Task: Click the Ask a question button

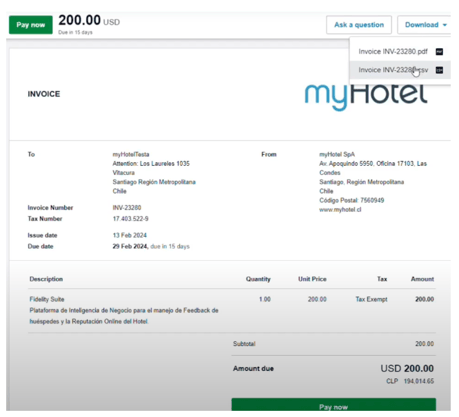Action: pyautogui.click(x=359, y=25)
